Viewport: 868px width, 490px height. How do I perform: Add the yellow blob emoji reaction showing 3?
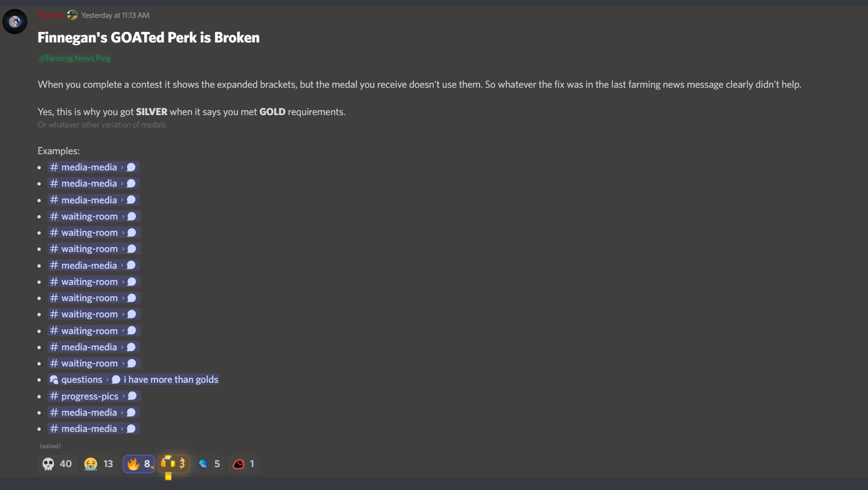174,464
